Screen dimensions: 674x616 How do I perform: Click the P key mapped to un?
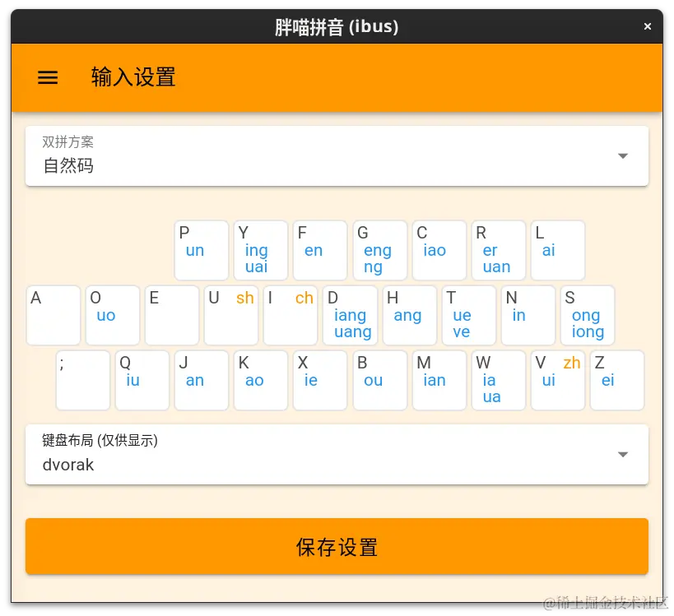[x=201, y=250]
